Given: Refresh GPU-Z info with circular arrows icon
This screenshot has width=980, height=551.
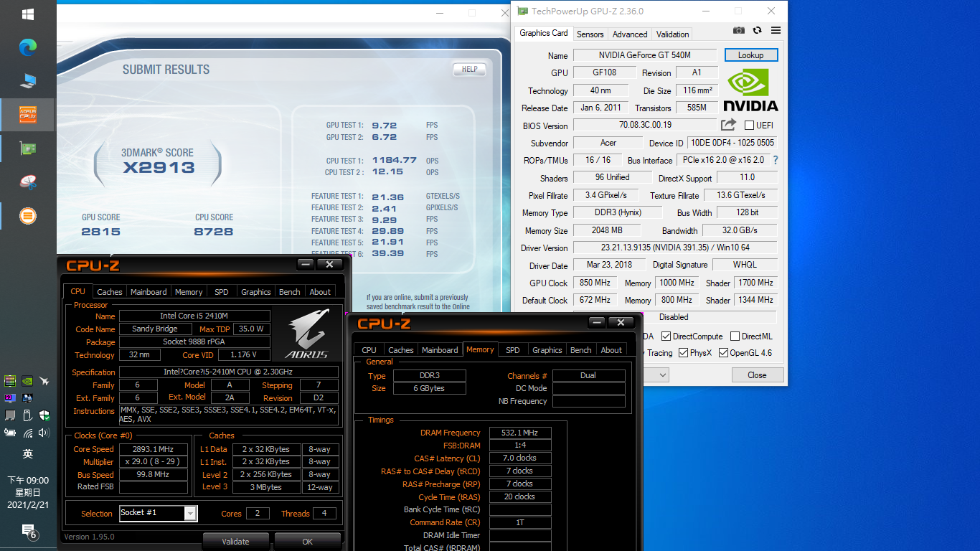Looking at the screenshot, I should tap(757, 31).
